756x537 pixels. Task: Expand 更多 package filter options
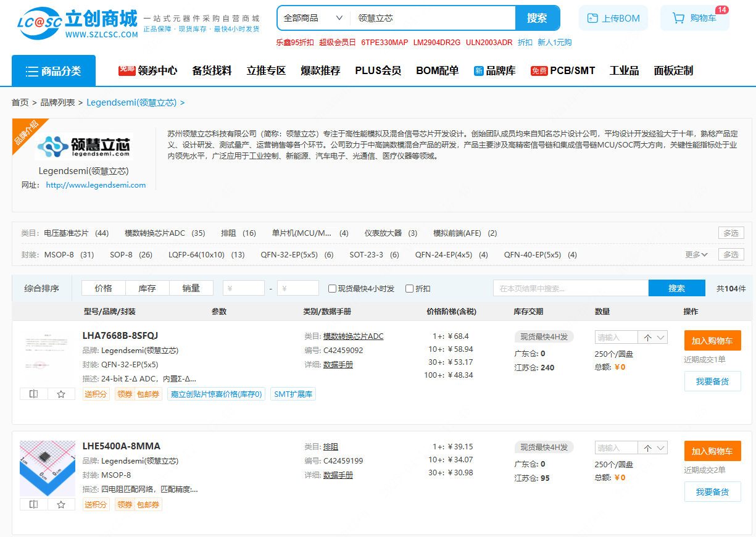696,254
